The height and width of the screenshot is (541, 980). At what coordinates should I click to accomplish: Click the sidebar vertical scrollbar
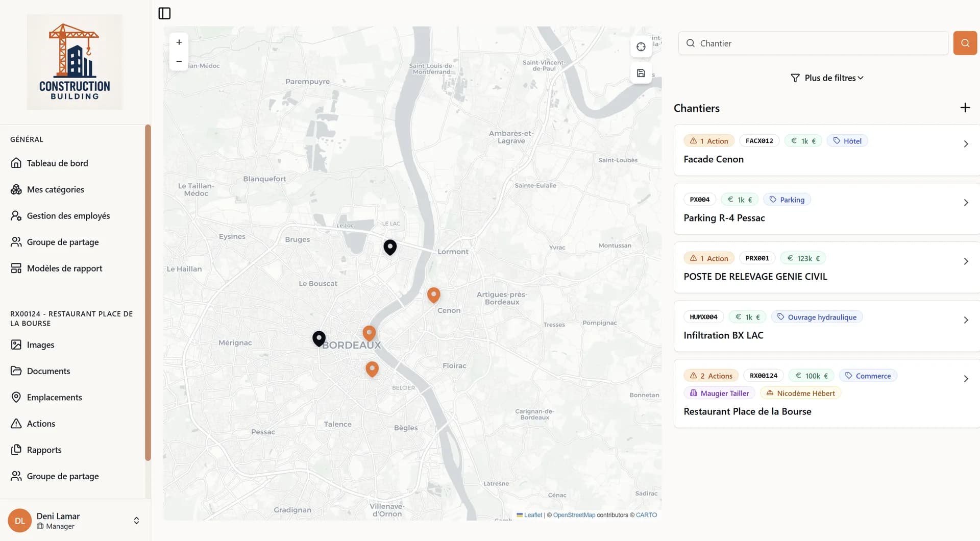[x=148, y=292]
